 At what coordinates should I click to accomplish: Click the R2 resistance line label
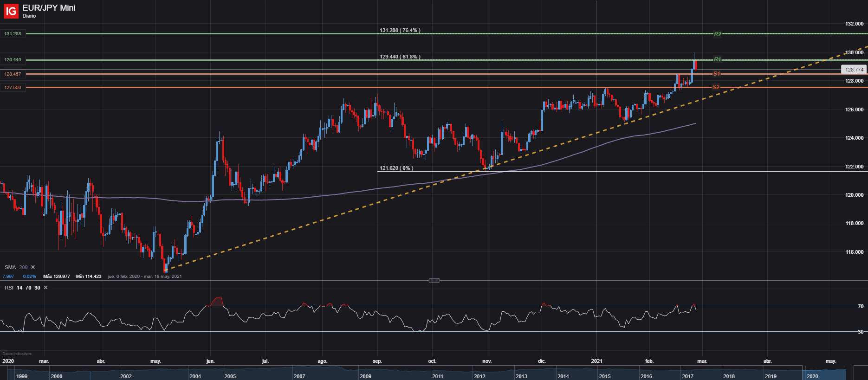718,34
